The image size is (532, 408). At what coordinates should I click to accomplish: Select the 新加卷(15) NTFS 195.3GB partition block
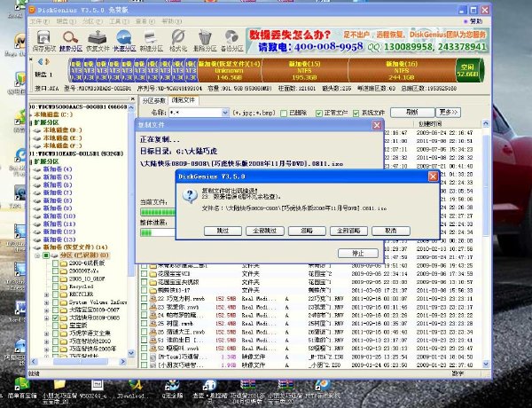[x=305, y=71]
